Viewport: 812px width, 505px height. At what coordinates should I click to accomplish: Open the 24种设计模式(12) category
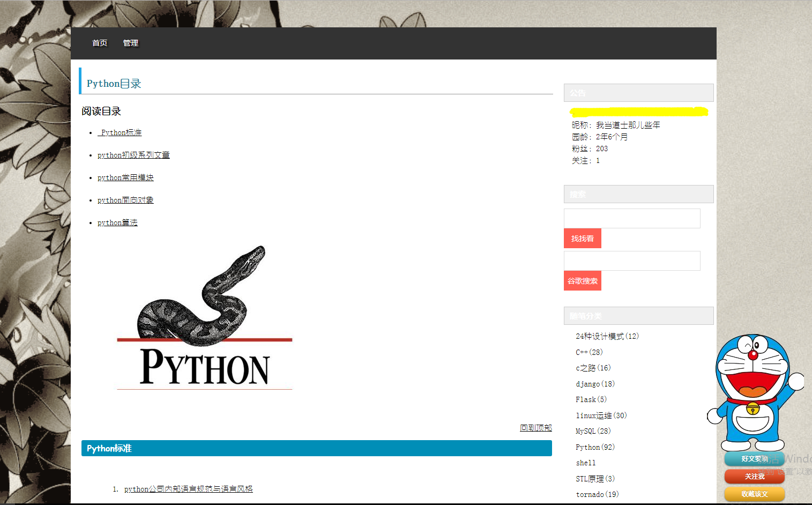(x=607, y=336)
